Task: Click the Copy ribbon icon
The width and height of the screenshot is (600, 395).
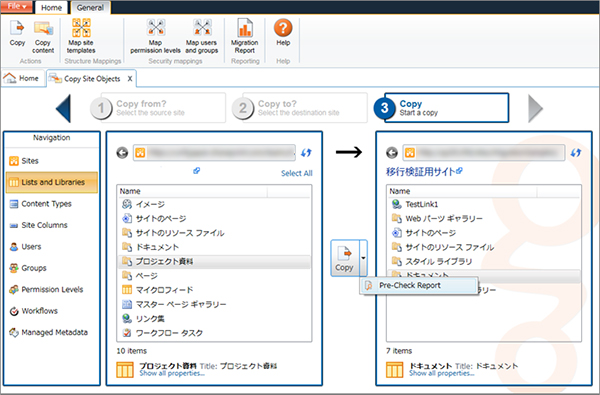Action: (17, 34)
